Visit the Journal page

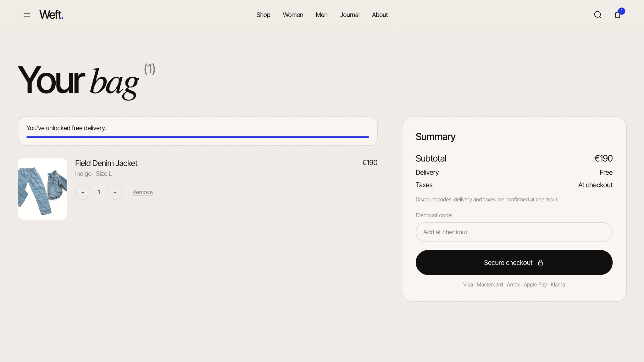pyautogui.click(x=350, y=15)
